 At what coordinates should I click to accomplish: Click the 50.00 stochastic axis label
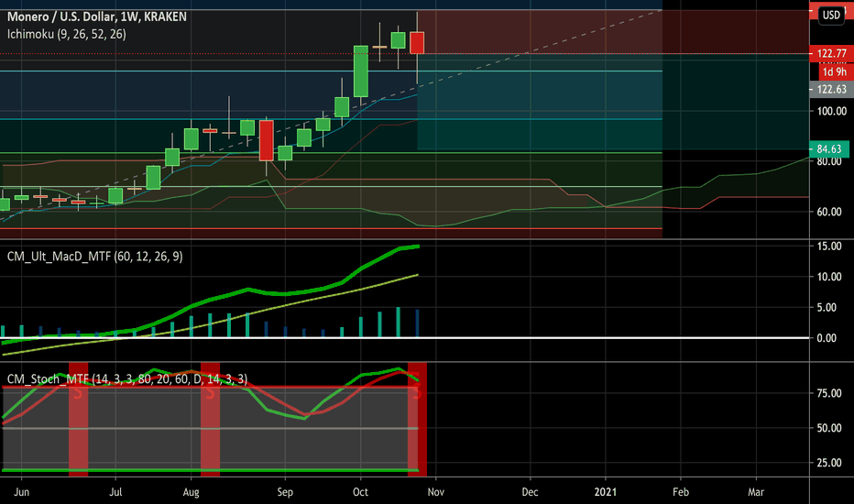tap(829, 428)
